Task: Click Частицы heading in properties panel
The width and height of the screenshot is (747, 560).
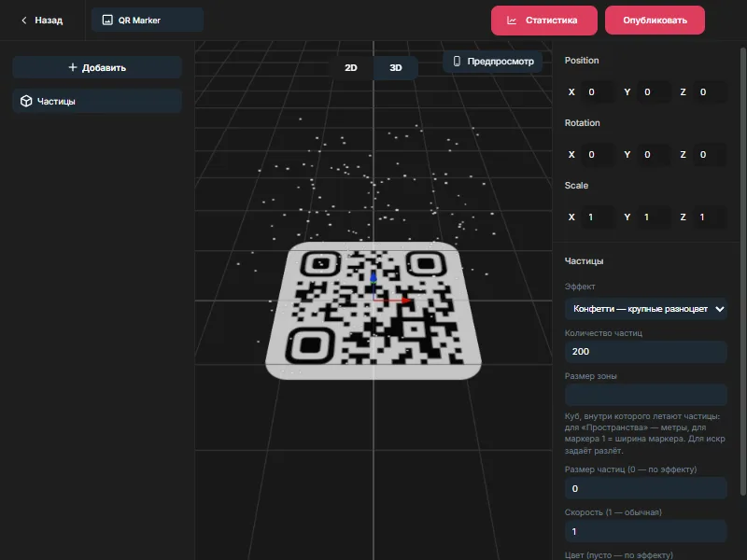Action: [584, 261]
